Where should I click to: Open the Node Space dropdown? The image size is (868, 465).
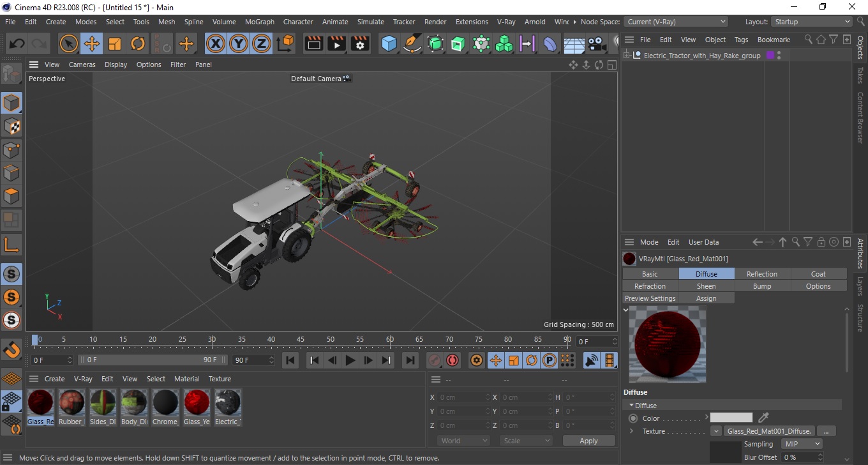coord(675,22)
